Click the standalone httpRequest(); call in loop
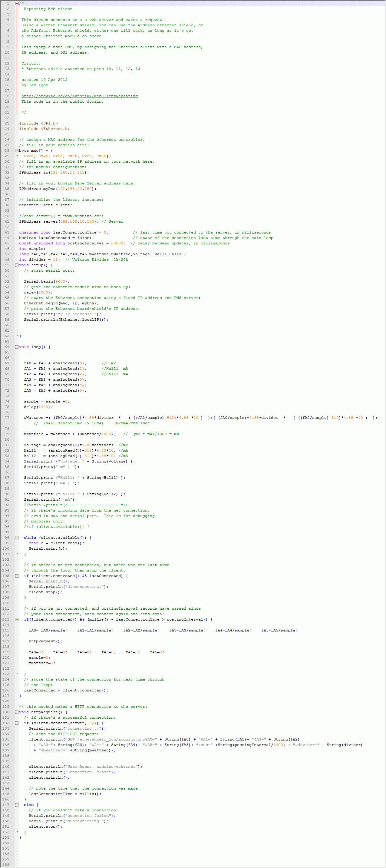This screenshot has width=386, height=868. [x=45, y=641]
